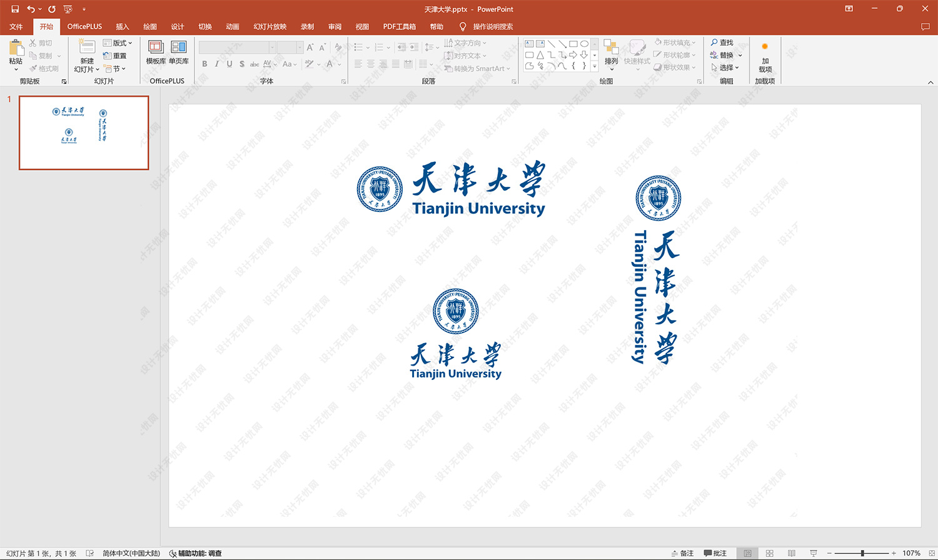Open Layout (版式) dropdown
The width and height of the screenshot is (938, 560).
coord(118,43)
